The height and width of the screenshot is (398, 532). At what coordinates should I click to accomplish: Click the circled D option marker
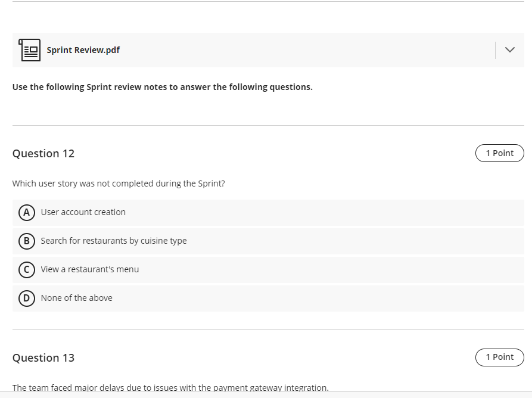[x=27, y=298]
